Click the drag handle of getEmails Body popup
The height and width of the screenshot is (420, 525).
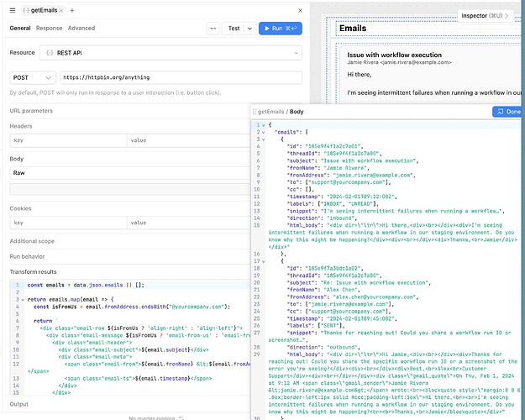pyautogui.click(x=255, y=111)
